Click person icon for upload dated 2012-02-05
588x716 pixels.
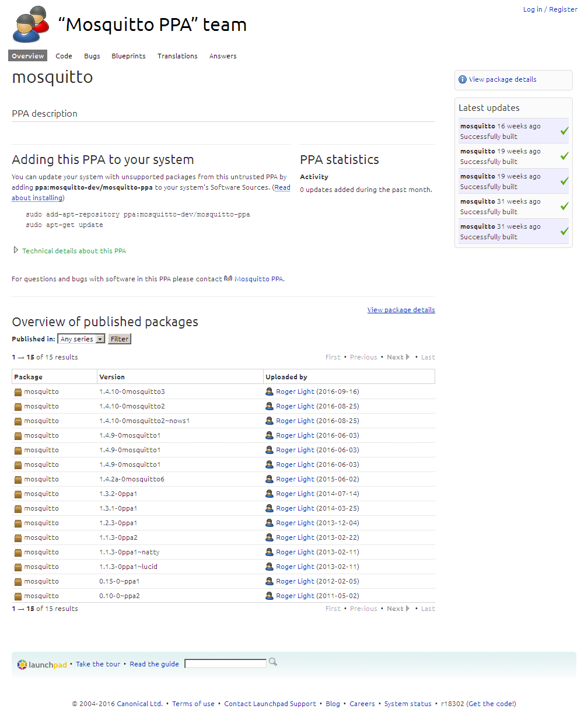point(269,581)
